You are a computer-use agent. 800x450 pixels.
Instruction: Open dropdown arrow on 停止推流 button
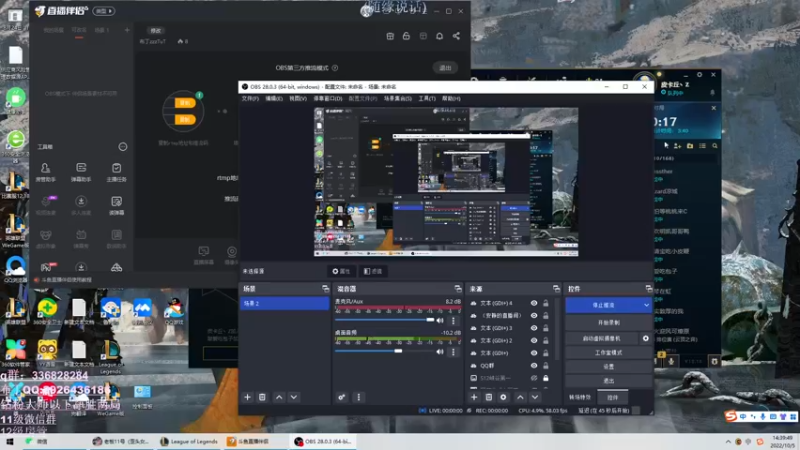pos(646,305)
